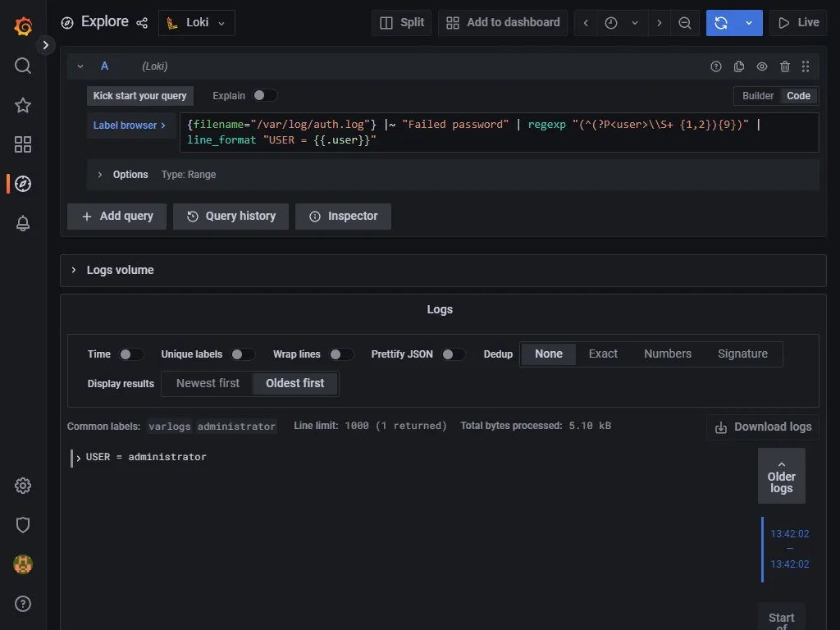Screen dimensions: 840x630
Task: Open the Alerting bell icon in sidebar
Action: tap(23, 223)
